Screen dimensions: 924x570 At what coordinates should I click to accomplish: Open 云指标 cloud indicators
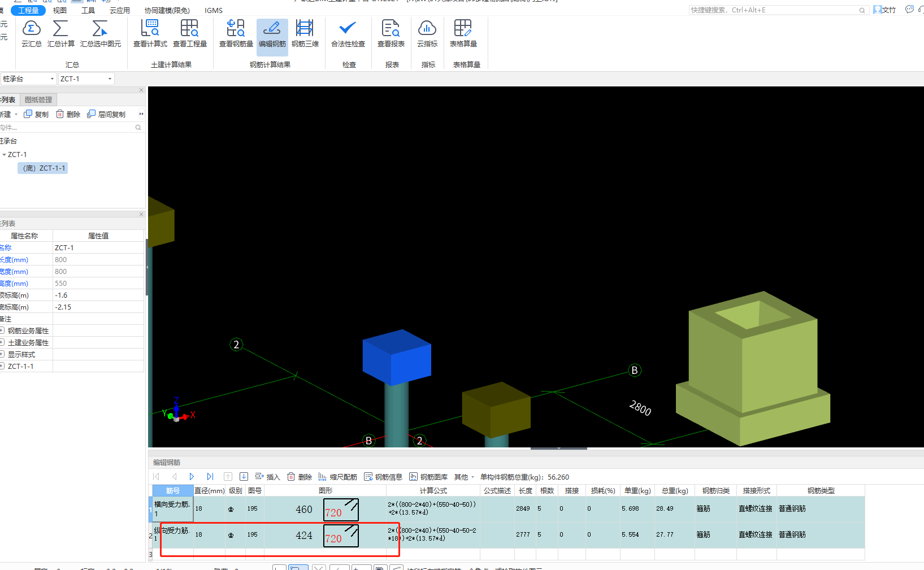(427, 34)
